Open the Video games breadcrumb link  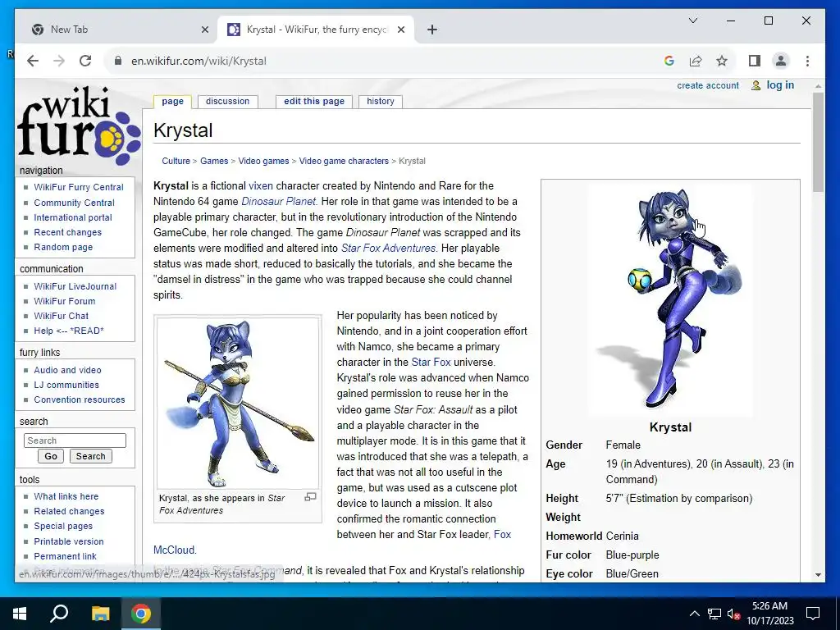point(263,162)
